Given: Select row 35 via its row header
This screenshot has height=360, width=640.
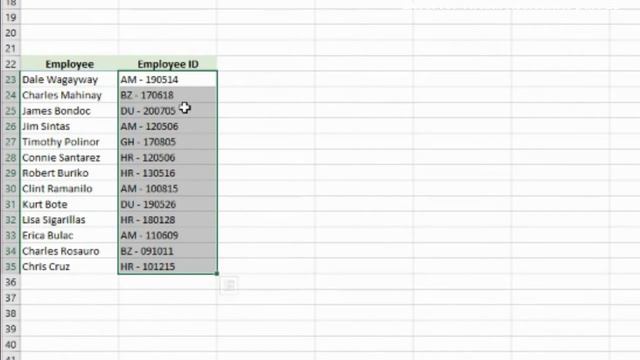Looking at the screenshot, I should [11, 266].
